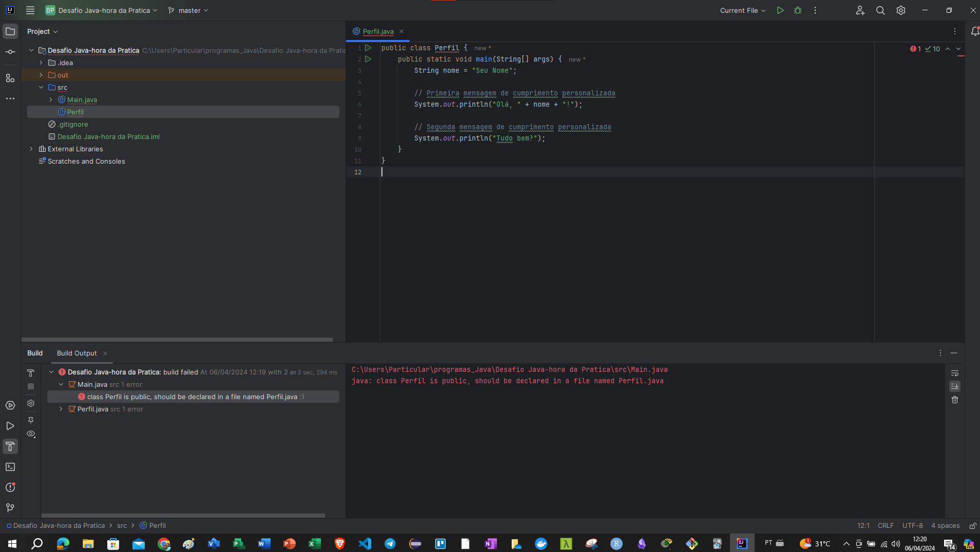
Task: Run class Perfil from gutter line 1
Action: [x=368, y=48]
